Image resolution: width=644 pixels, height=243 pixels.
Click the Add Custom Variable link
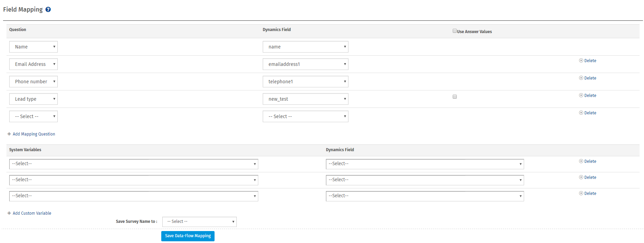pos(32,213)
